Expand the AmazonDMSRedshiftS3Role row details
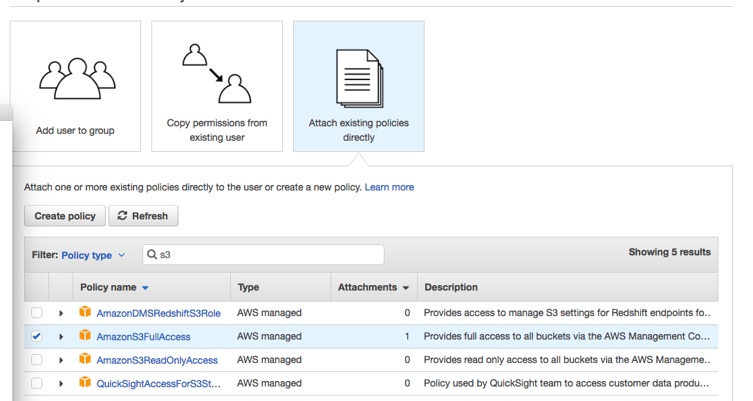This screenshot has width=753, height=401. 61,313
